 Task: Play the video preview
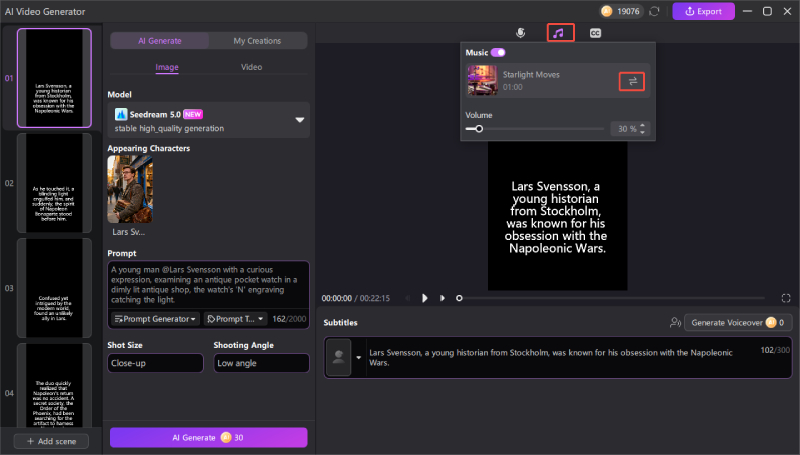425,298
